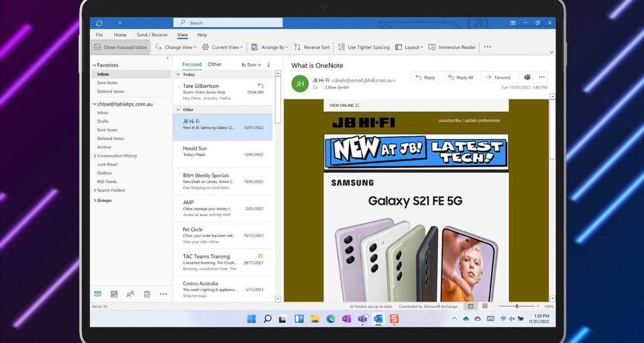
Task: Open the Layout dropdown
Action: [409, 47]
